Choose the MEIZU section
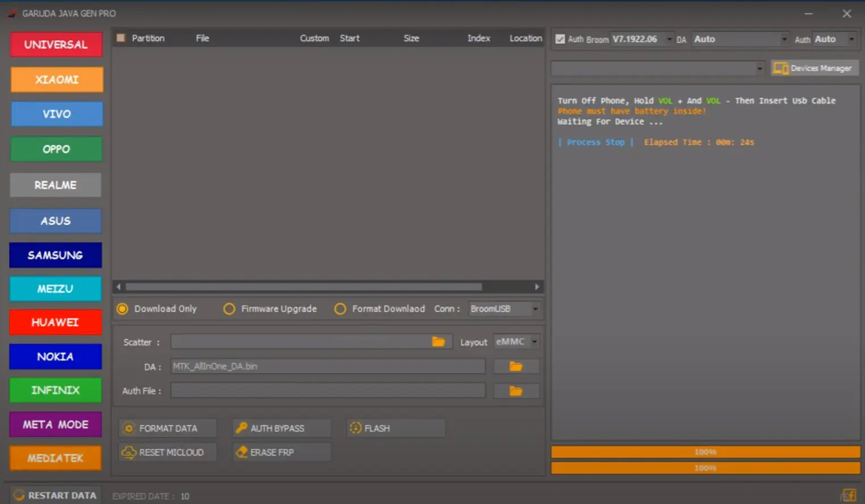Viewport: 865px width, 504px height. click(x=56, y=289)
